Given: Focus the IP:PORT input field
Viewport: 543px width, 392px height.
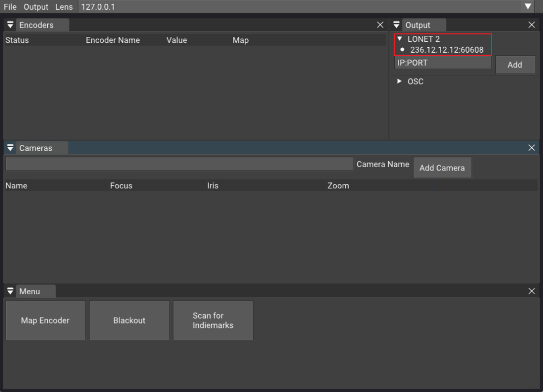Looking at the screenshot, I should (x=443, y=63).
